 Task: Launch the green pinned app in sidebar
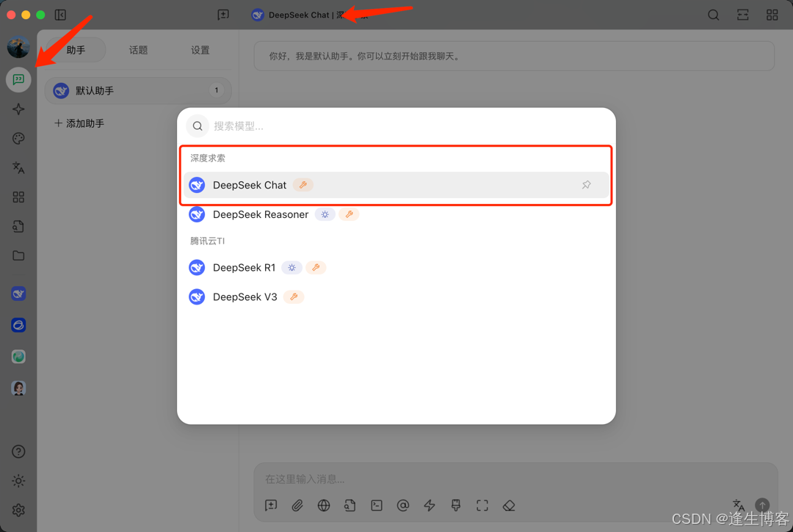[18, 357]
